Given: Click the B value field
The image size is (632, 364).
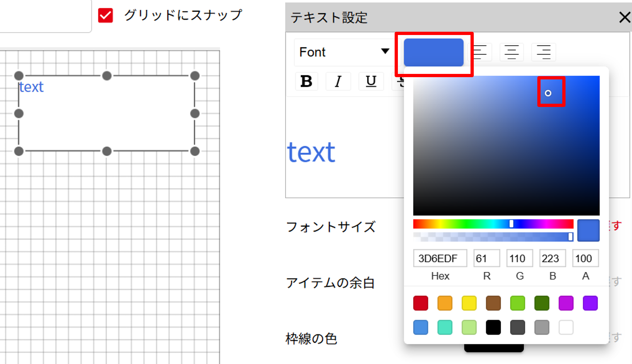Looking at the screenshot, I should click(553, 258).
